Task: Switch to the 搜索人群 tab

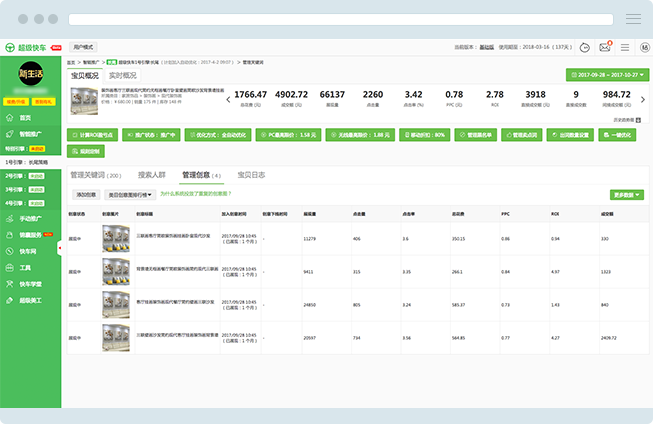Action: [154, 175]
